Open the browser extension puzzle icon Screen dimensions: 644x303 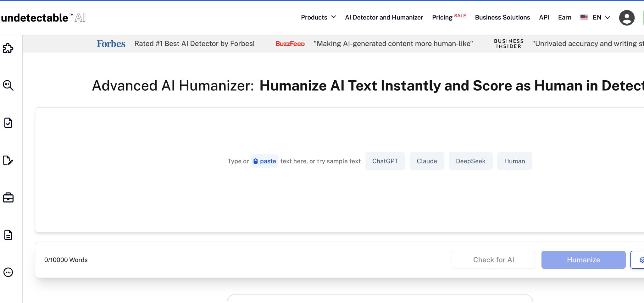(x=9, y=48)
